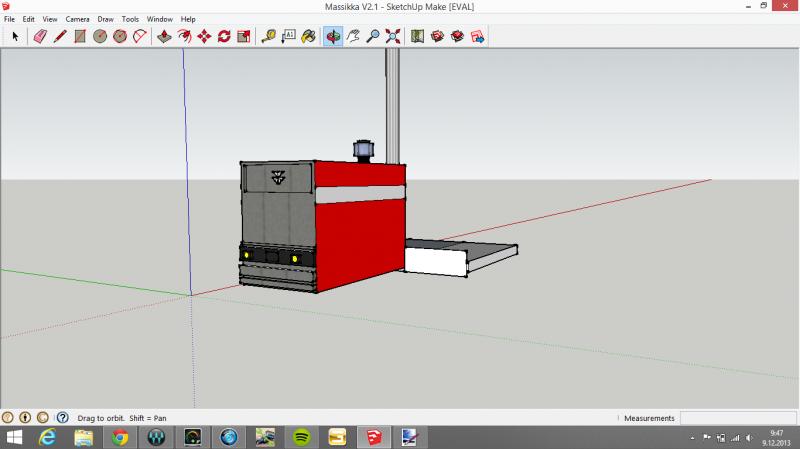
Task: Click the volume speaker tray icon
Action: coord(749,438)
